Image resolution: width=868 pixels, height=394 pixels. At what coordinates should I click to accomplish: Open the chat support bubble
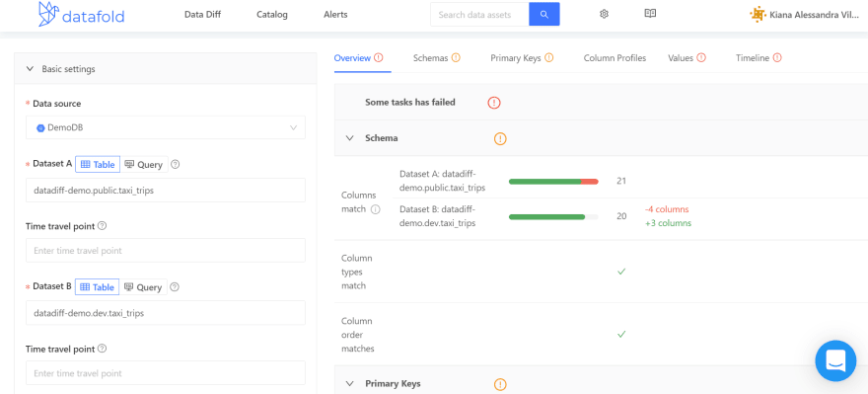835,360
